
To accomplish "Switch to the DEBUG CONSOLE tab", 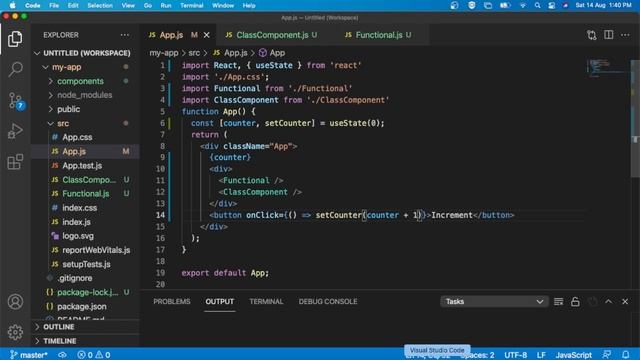I will 328,302.
